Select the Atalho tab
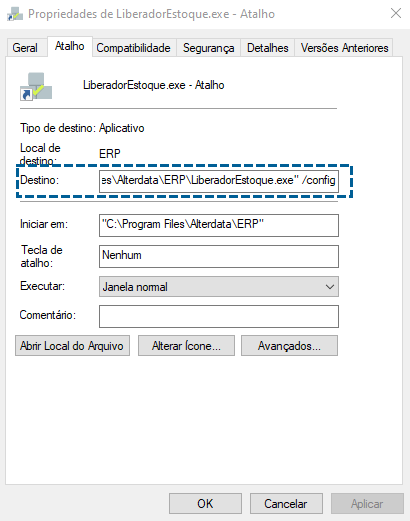Screen dimensions: 410x521 [69, 46]
